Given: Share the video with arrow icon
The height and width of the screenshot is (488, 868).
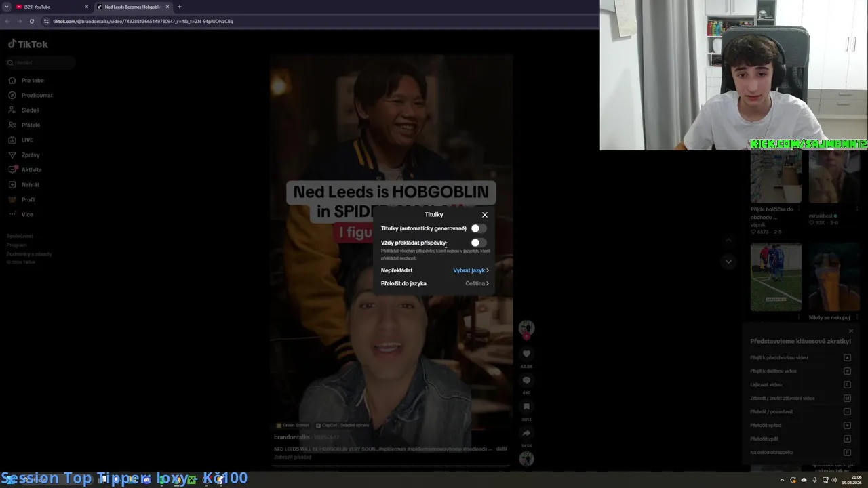Looking at the screenshot, I should point(526,433).
